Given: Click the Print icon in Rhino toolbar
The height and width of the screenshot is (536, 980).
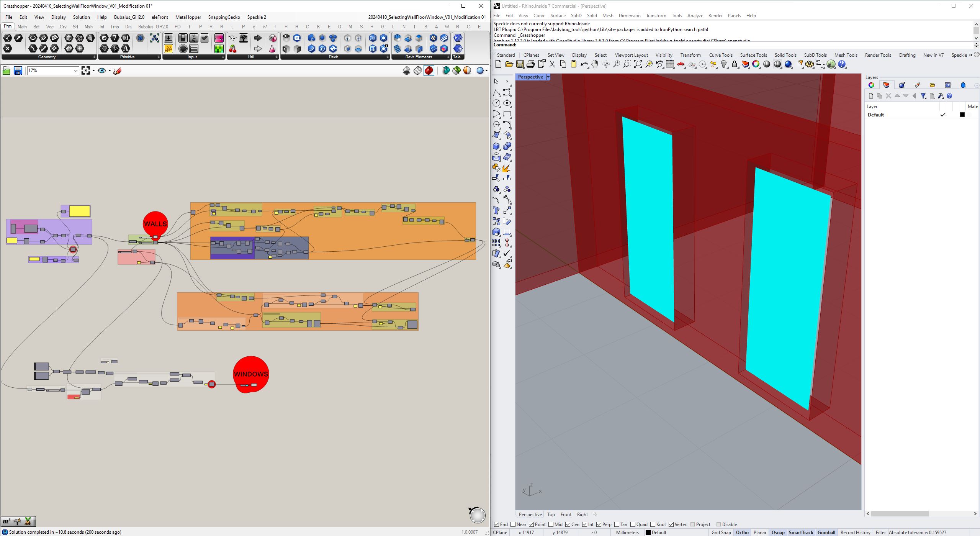Looking at the screenshot, I should (530, 64).
